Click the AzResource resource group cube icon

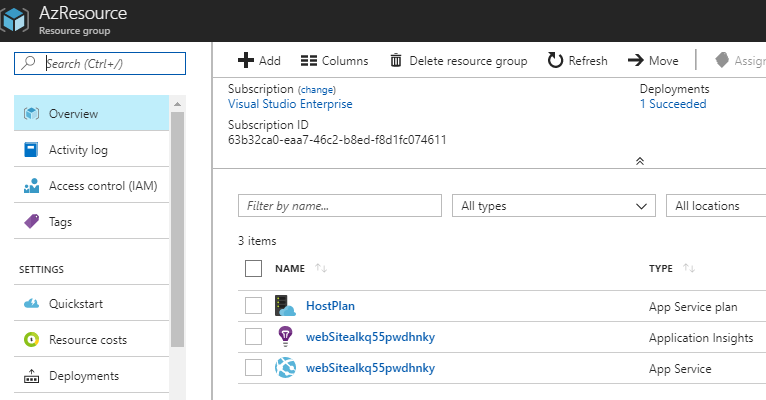[14, 20]
